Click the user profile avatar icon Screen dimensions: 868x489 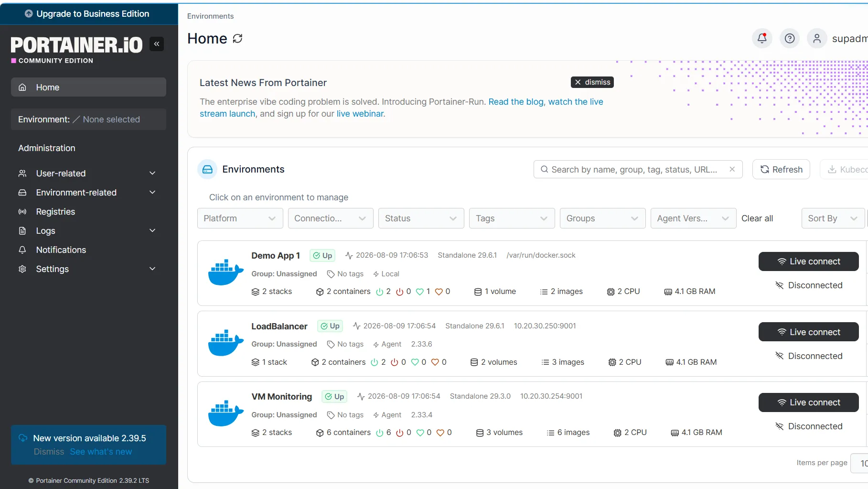(x=817, y=38)
